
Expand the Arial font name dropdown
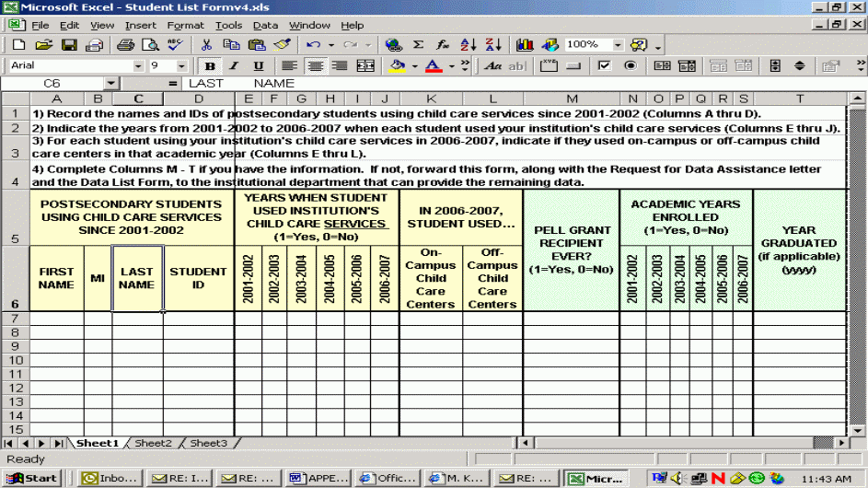click(x=138, y=66)
